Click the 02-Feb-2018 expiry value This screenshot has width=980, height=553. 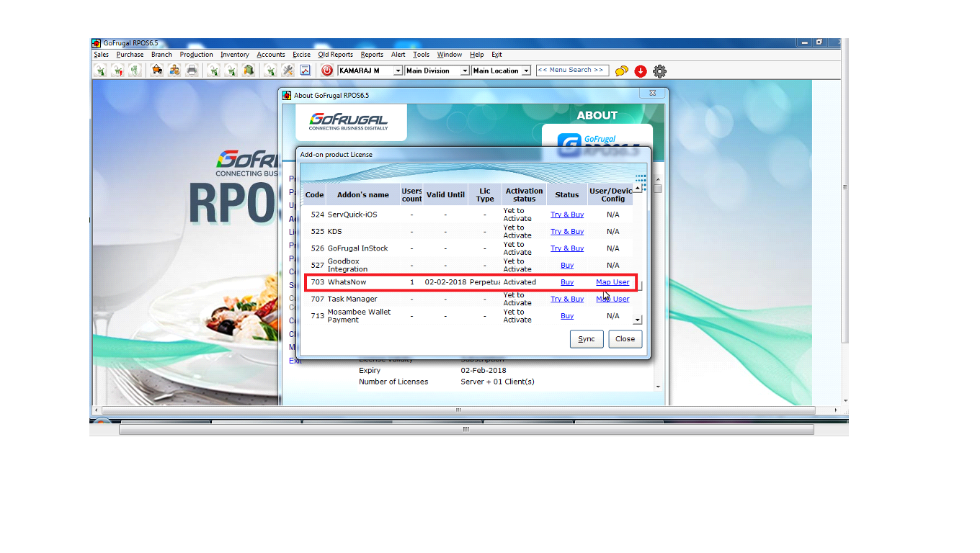coord(484,371)
